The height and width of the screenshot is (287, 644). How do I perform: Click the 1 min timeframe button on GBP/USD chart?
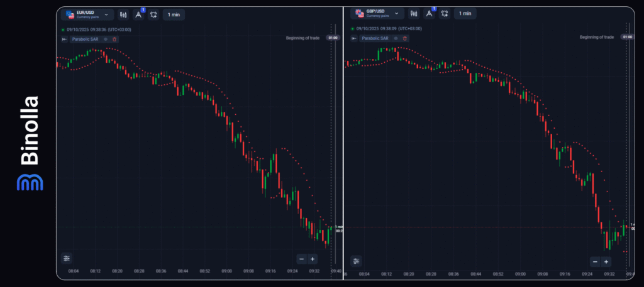pos(465,14)
